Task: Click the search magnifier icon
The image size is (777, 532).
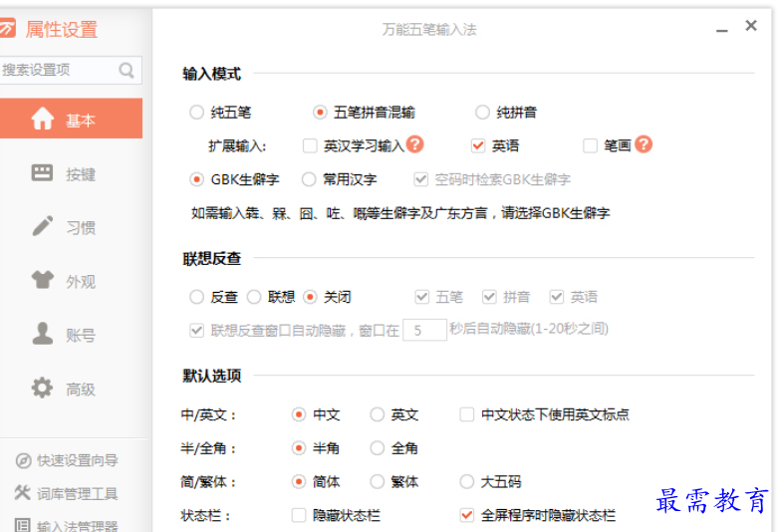Action: pos(127,71)
